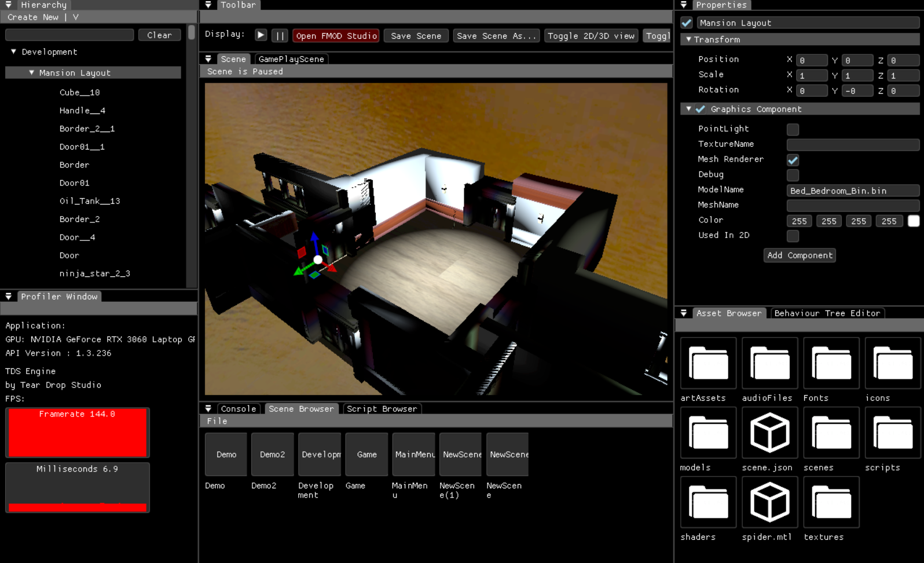Toggle the Mansion Layout active checkbox
This screenshot has width=924, height=563.
pos(687,23)
